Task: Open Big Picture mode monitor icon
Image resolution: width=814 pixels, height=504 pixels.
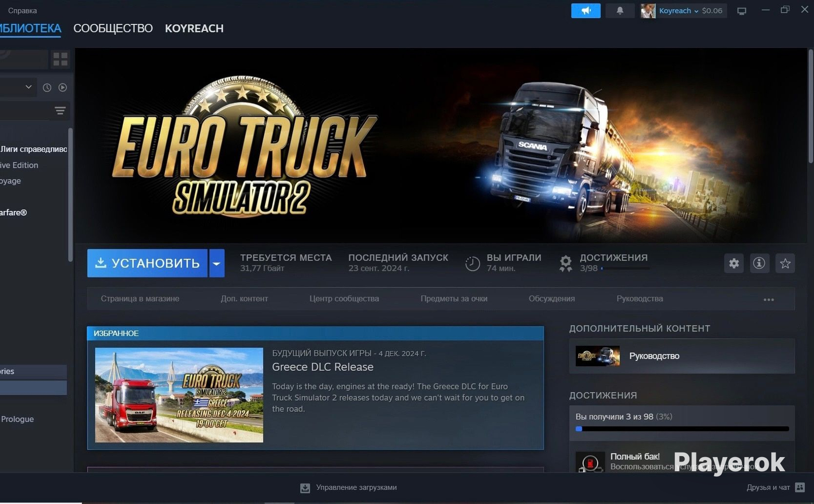Action: pyautogui.click(x=741, y=11)
